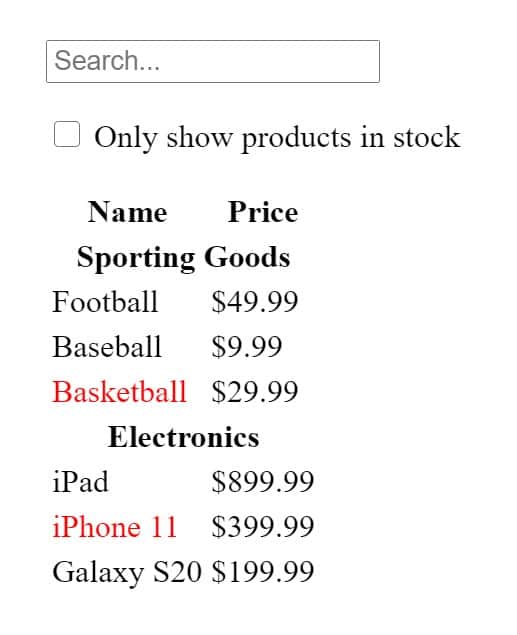This screenshot has height=635, width=517.
Task: Click the 'Only show products in stock' label
Action: [x=277, y=137]
